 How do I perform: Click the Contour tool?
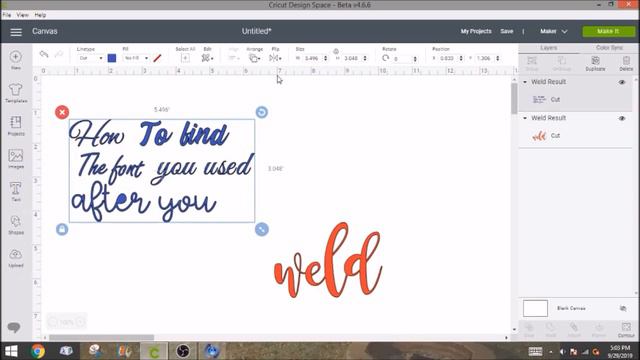626,330
